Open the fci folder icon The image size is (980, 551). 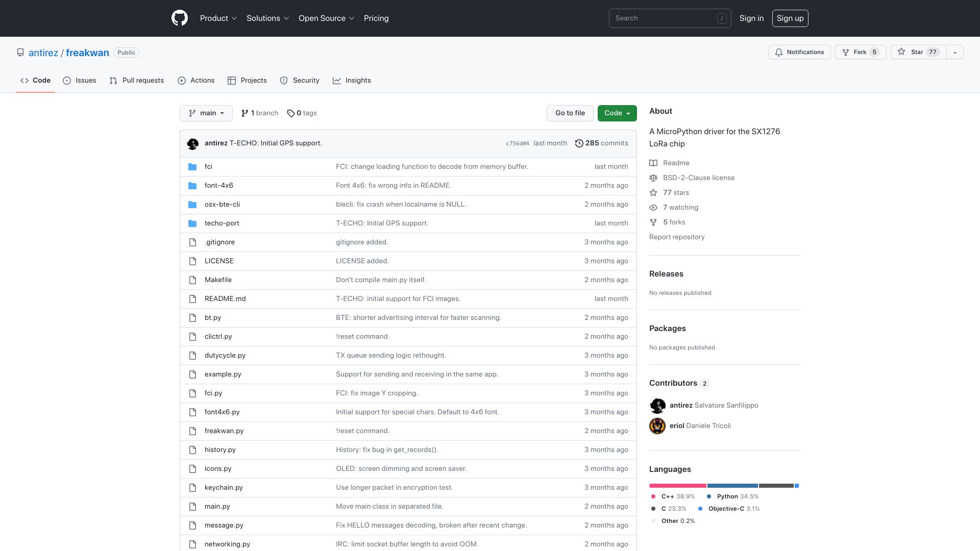(192, 167)
